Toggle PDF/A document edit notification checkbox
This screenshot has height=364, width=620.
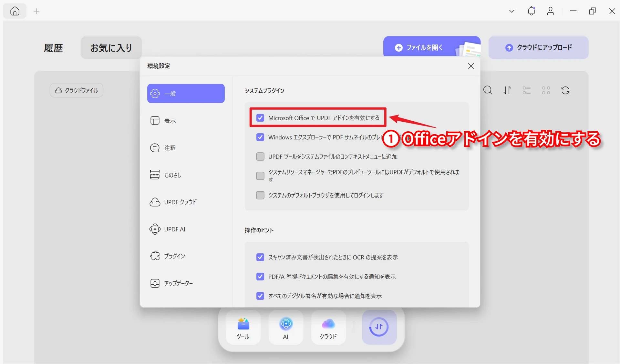260,277
